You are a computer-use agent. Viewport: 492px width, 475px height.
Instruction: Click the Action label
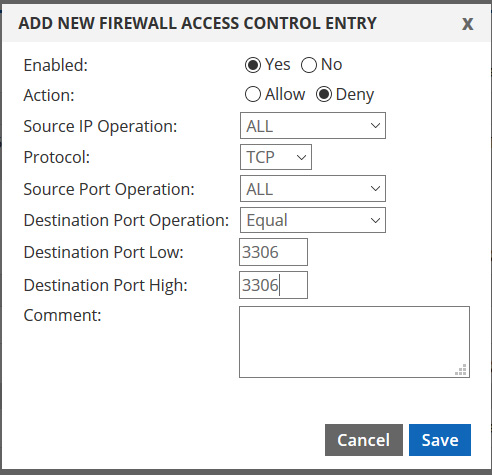click(x=49, y=95)
